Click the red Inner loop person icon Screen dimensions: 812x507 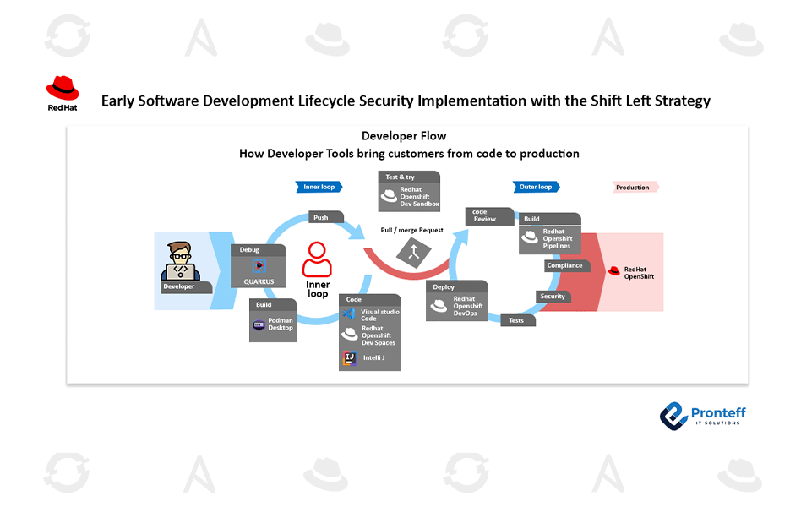pyautogui.click(x=318, y=260)
